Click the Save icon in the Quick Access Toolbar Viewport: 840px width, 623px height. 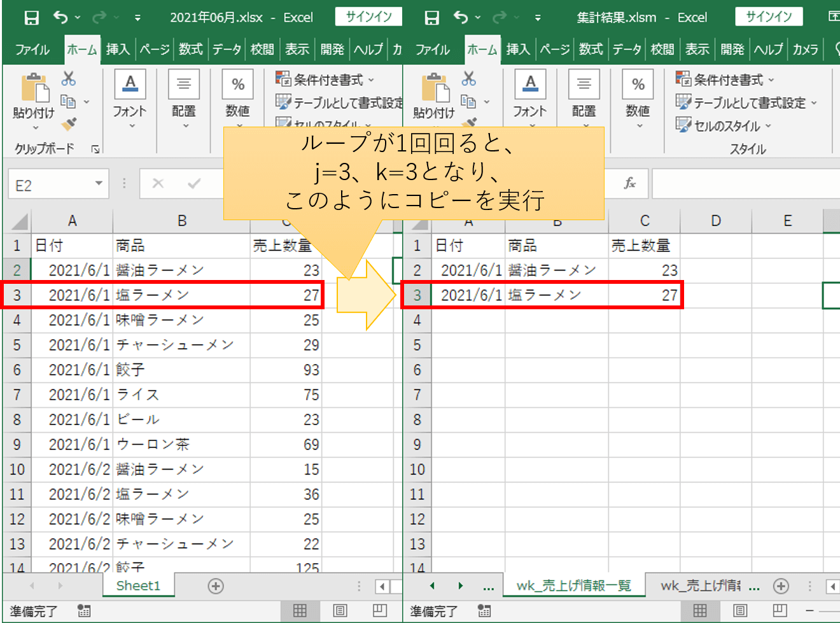31,17
